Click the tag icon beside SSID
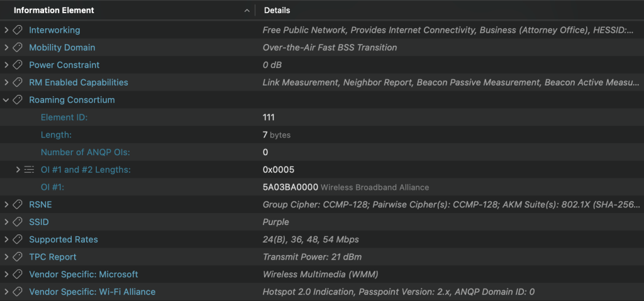The width and height of the screenshot is (644, 301). (x=18, y=222)
